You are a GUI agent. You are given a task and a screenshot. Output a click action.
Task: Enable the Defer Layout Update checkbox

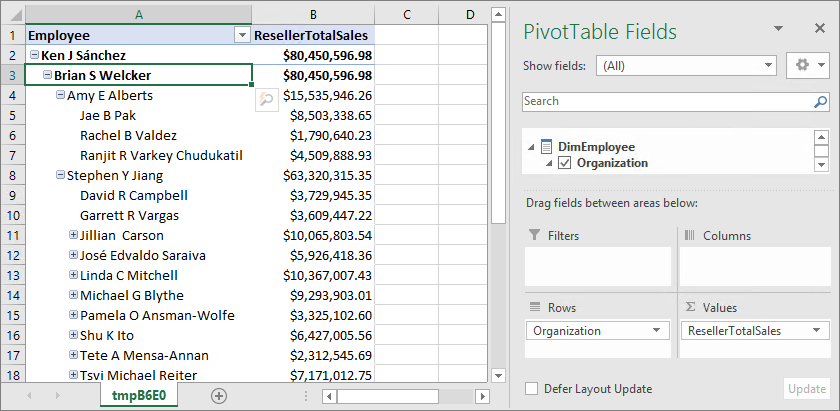531,388
